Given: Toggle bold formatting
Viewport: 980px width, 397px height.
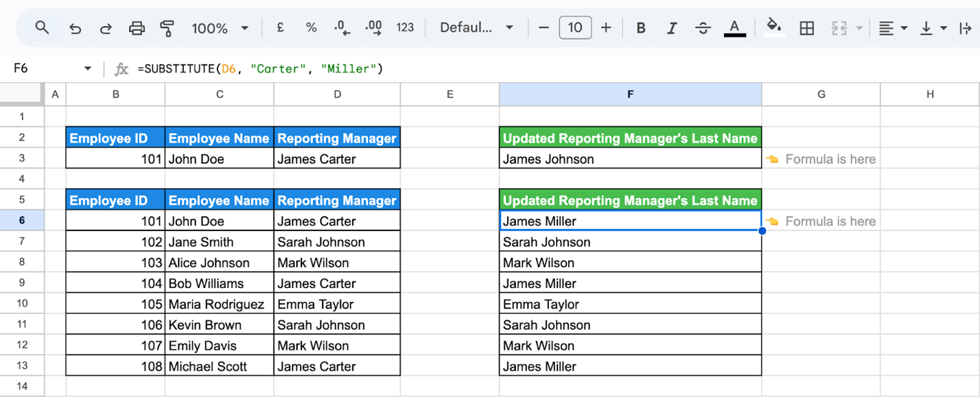Looking at the screenshot, I should tap(641, 28).
